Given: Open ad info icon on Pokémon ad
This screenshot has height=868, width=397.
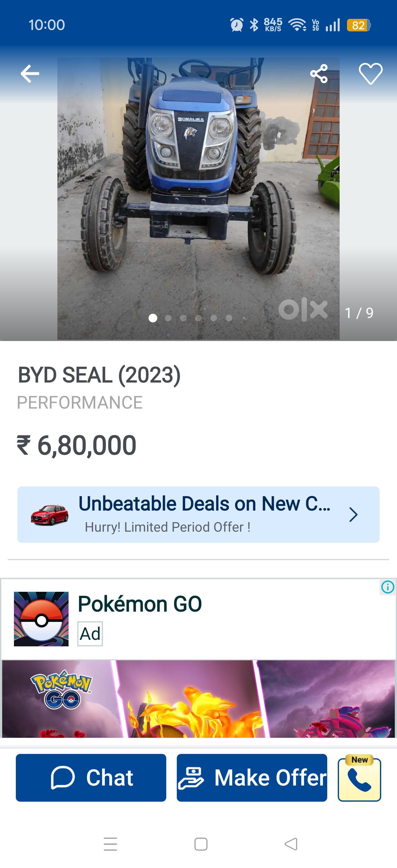Looking at the screenshot, I should coord(388,587).
